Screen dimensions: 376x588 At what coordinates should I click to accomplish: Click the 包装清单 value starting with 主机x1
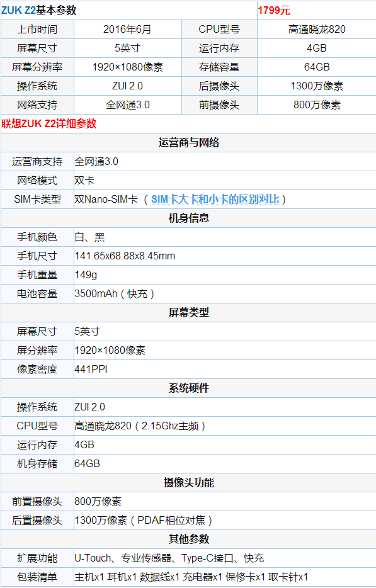191,577
